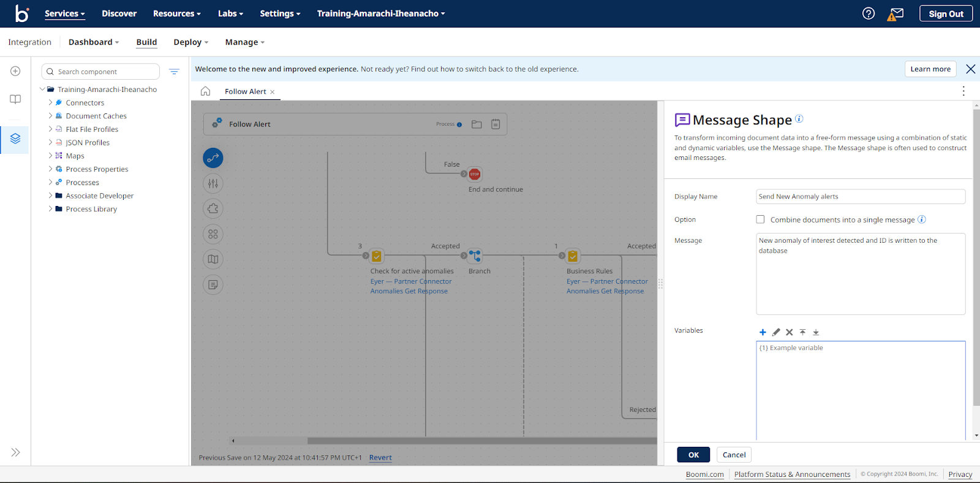Open the Platform Status & Announcements link
The image size is (980, 483).
792,474
